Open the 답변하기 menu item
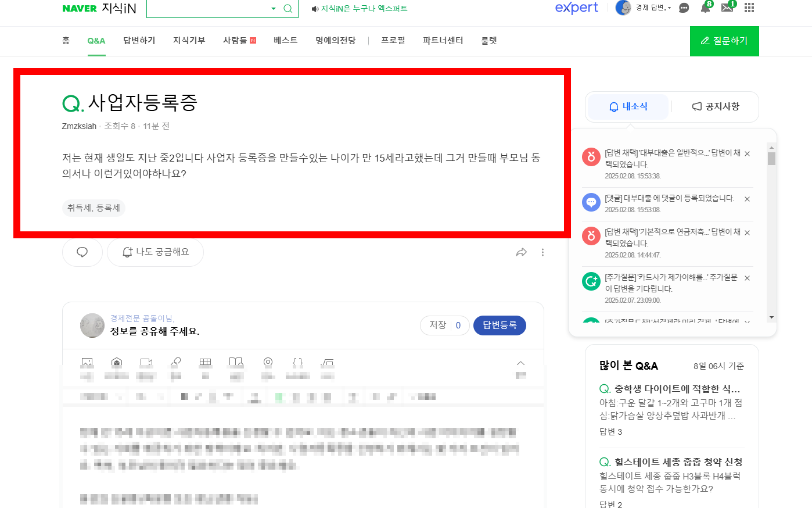Image resolution: width=812 pixels, height=508 pixels. (x=139, y=40)
